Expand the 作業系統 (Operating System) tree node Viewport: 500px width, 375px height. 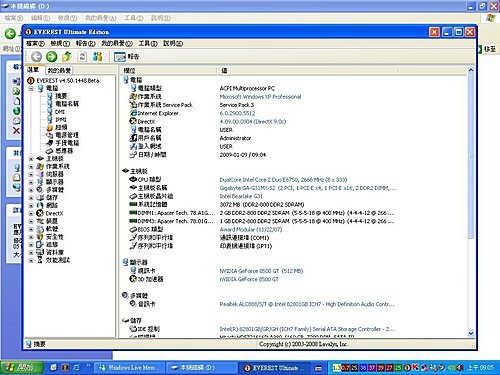31,166
